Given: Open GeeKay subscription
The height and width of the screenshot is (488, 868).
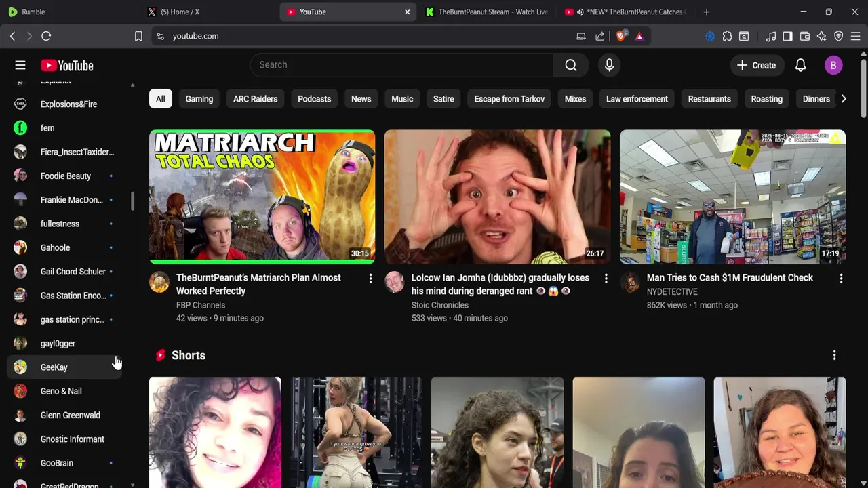Looking at the screenshot, I should [x=65, y=367].
